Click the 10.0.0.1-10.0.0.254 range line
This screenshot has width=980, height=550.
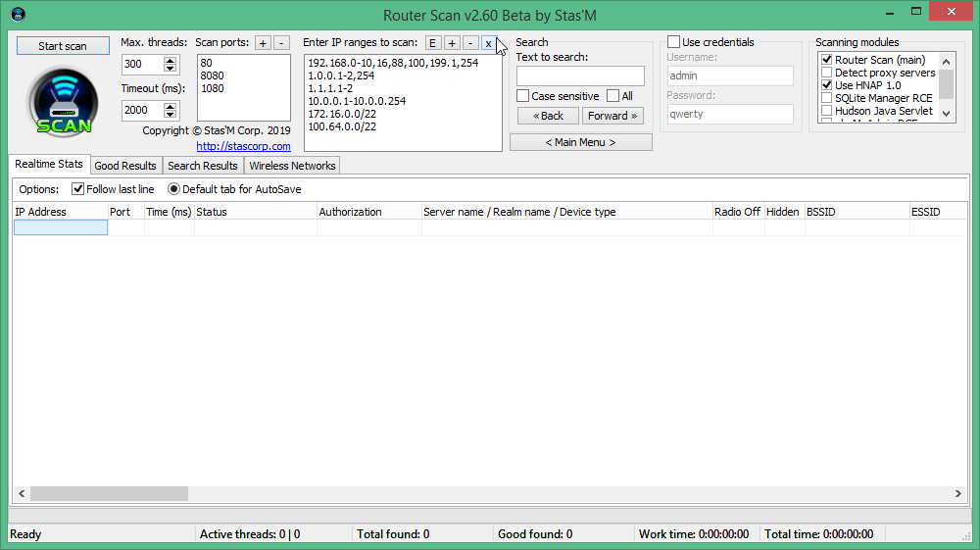pos(357,101)
